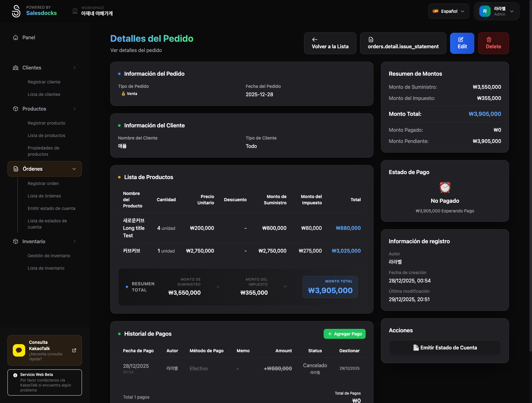Click the Edit pencil icon
Image resolution: width=532 pixels, height=403 pixels.
point(461,40)
